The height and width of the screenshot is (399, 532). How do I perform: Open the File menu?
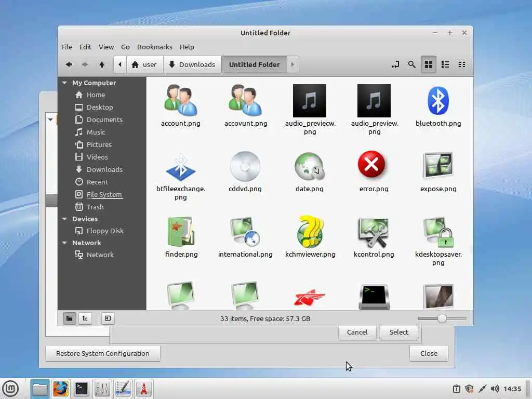click(x=67, y=47)
